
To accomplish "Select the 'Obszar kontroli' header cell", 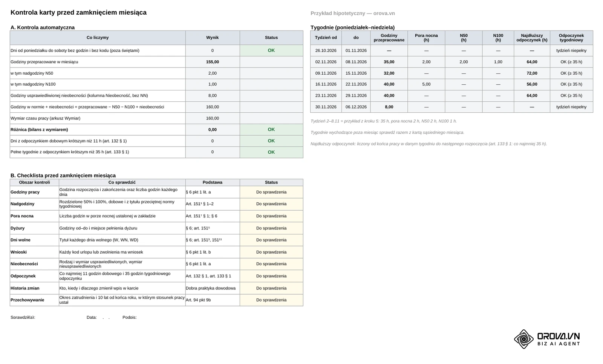I will coord(34,182).
